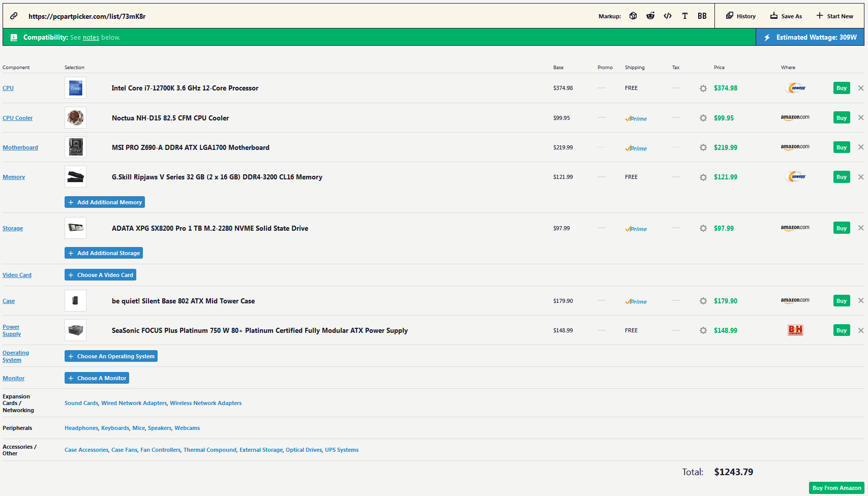Open be quiet! Silent Base 802 product name

183,301
